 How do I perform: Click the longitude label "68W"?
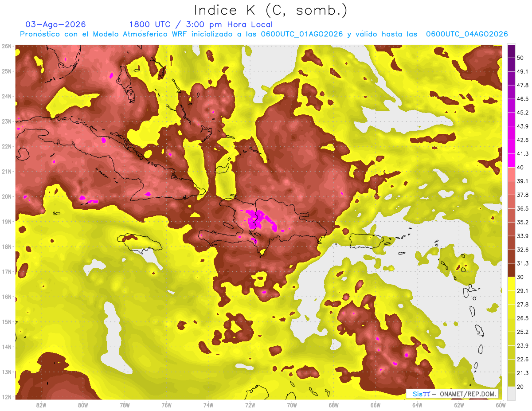click(x=333, y=405)
